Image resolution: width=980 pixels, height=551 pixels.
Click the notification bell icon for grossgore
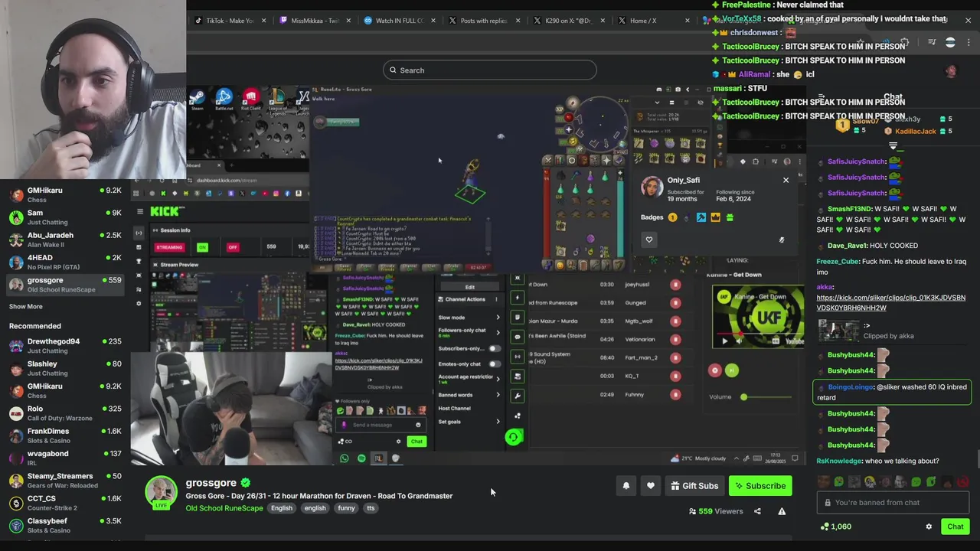coord(626,486)
